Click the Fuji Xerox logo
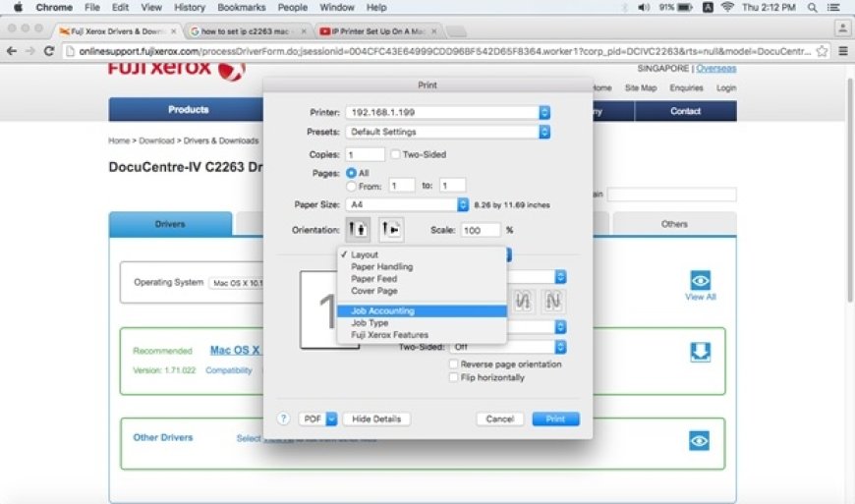Viewport: 855px width, 504px height. [176, 70]
